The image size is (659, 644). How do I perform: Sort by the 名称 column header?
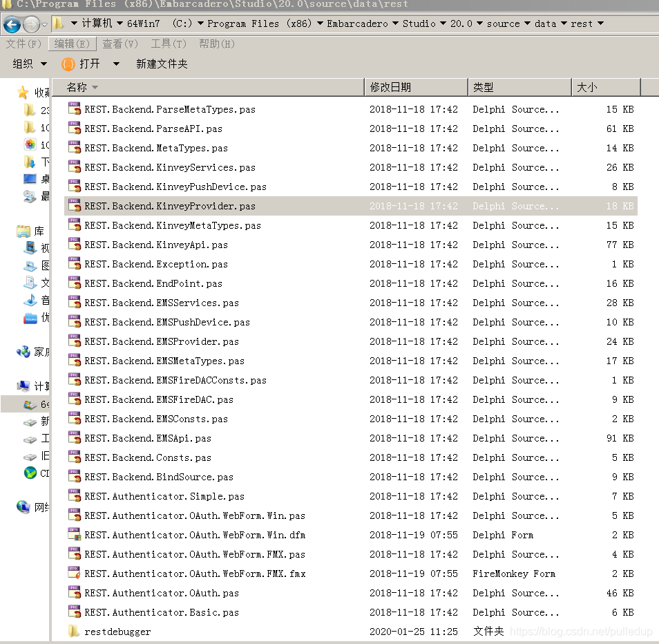(x=208, y=87)
